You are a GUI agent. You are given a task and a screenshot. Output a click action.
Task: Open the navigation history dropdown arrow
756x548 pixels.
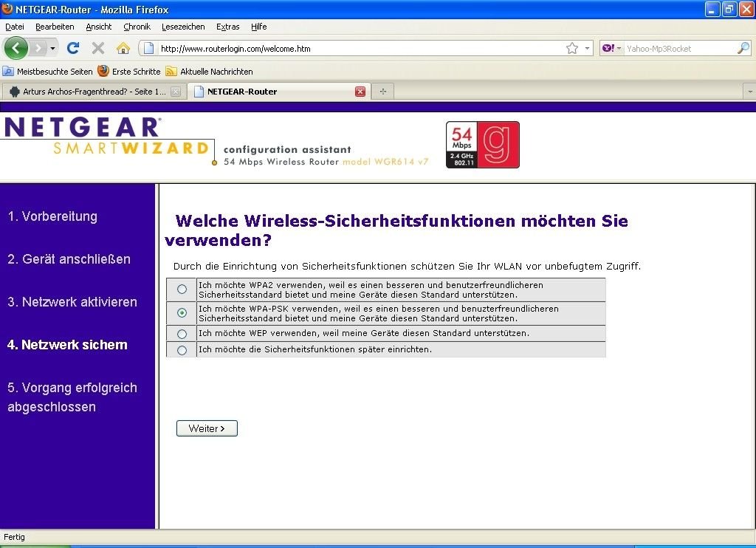(x=52, y=48)
